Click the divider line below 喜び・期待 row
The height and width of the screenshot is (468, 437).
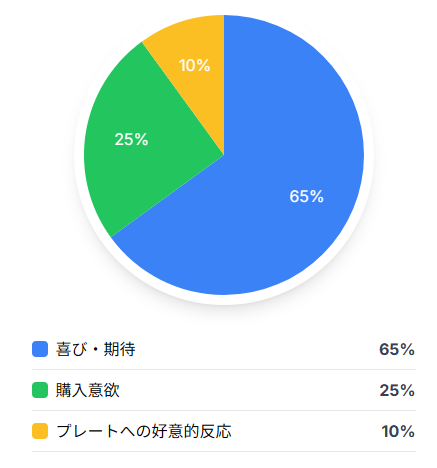click(x=224, y=369)
